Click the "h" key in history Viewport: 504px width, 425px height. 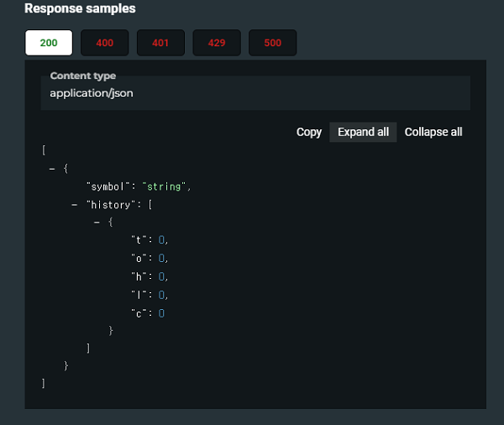(139, 277)
